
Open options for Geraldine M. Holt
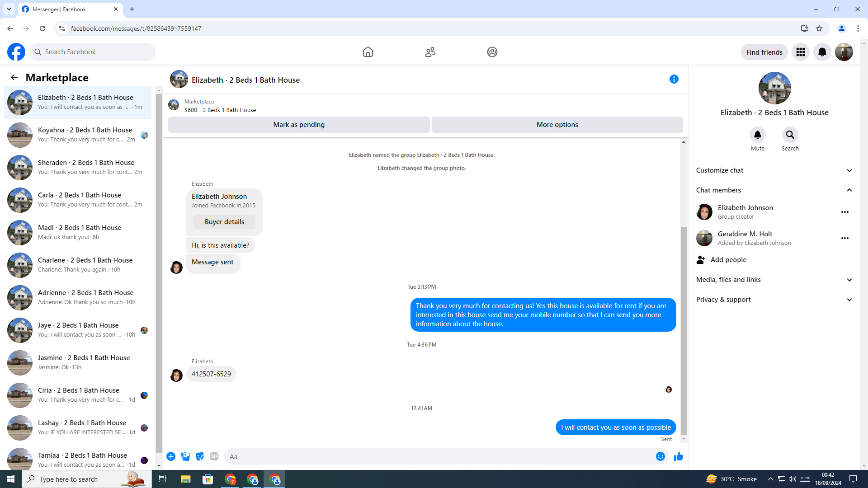[x=844, y=238]
